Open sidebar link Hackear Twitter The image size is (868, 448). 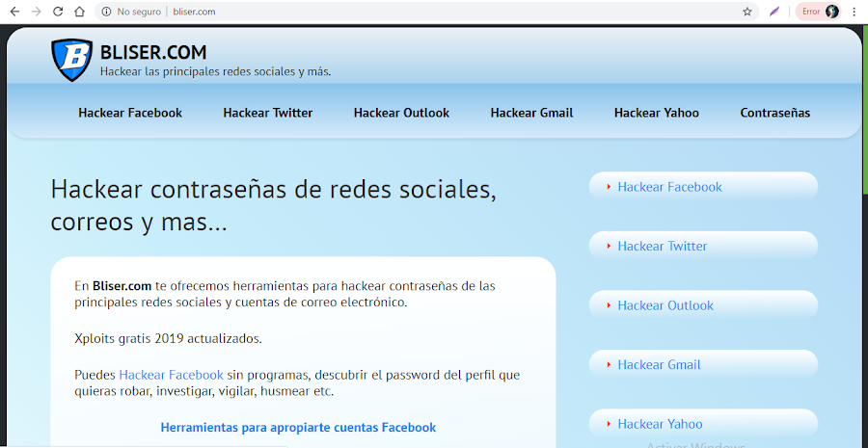[x=662, y=246]
